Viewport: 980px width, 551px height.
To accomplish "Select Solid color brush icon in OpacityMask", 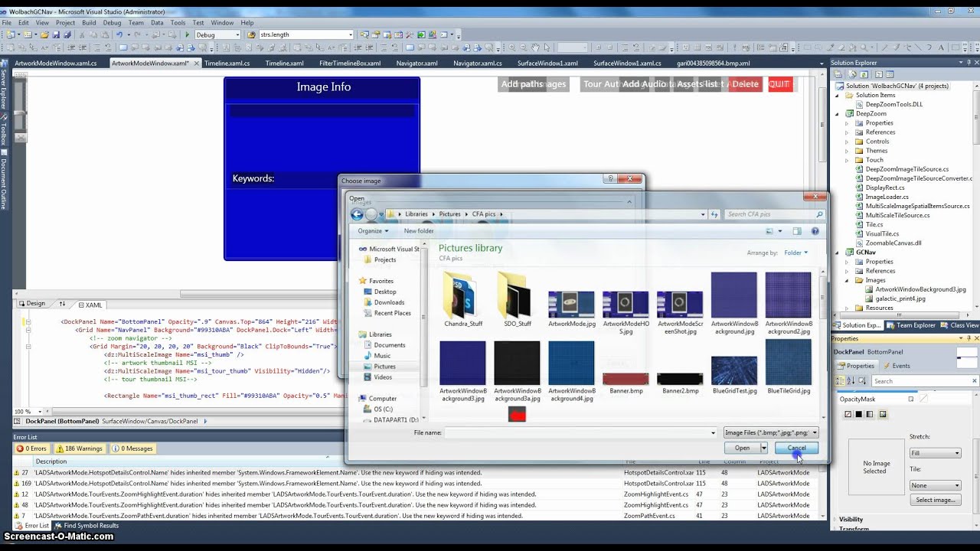I will point(858,414).
